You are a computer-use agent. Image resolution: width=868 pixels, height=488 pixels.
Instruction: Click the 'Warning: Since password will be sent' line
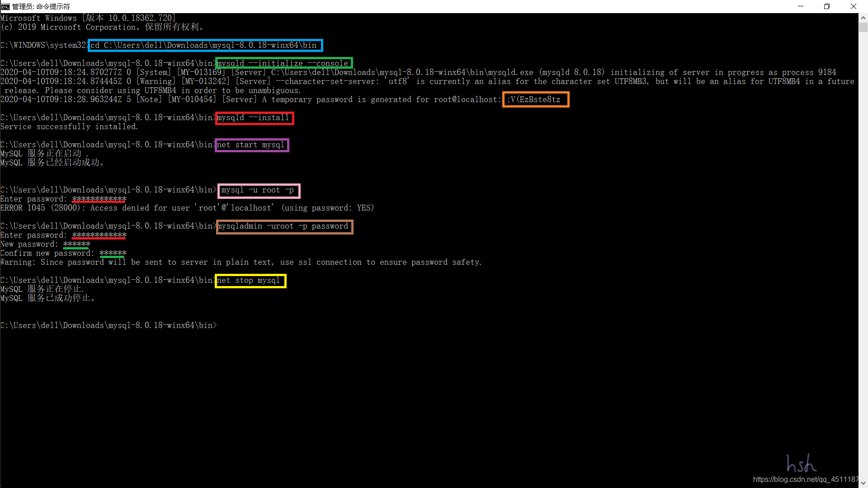point(241,262)
